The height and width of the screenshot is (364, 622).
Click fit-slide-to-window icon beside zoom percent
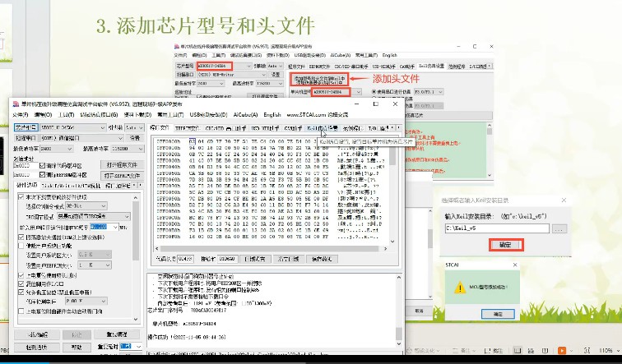(x=587, y=351)
